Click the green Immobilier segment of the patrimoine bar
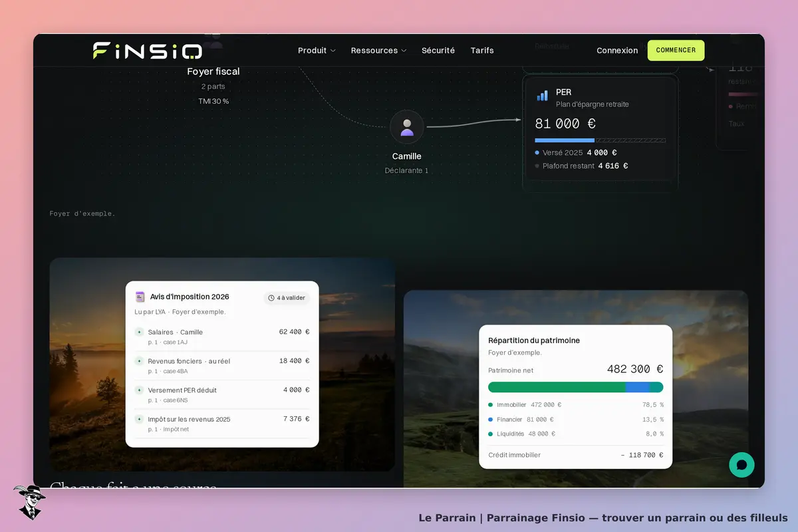The image size is (798, 532). (557, 387)
